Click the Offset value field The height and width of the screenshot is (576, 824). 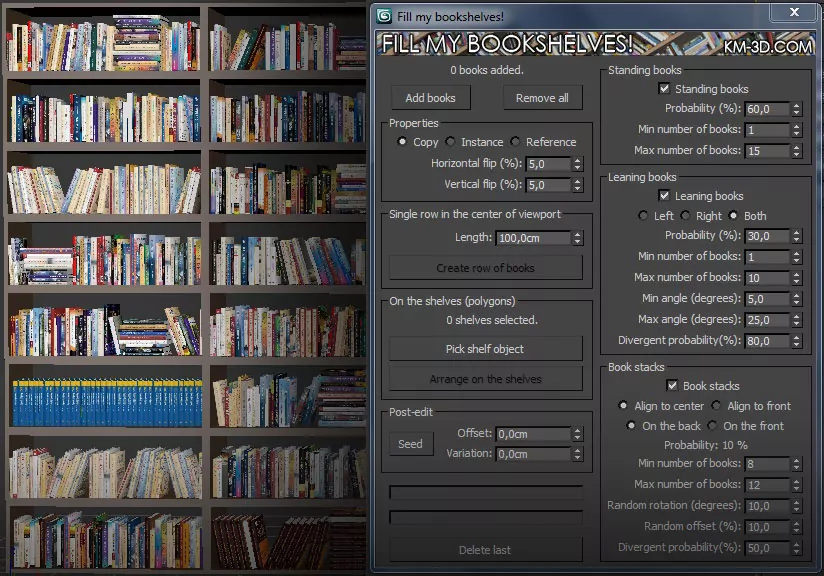pos(532,434)
